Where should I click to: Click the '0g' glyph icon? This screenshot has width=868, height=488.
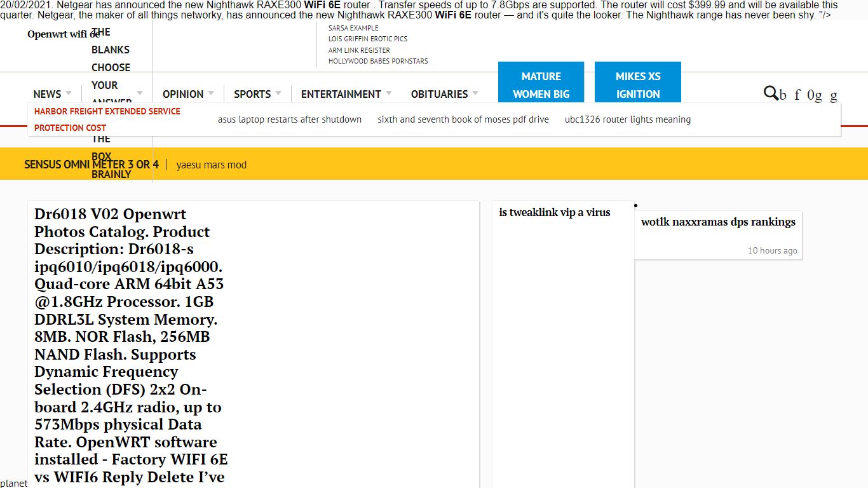pos(815,95)
